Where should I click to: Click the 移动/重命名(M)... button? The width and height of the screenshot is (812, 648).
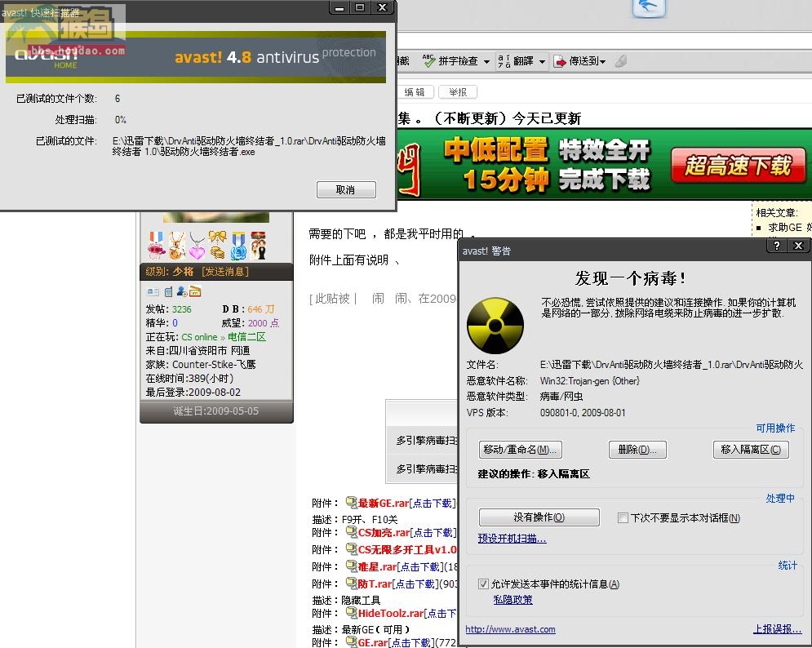click(520, 450)
